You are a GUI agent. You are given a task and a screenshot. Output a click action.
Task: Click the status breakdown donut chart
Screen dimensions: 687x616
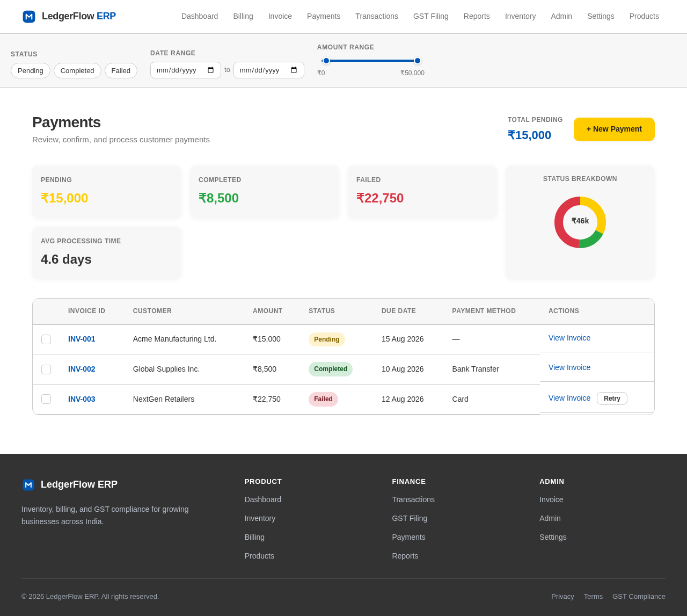click(580, 222)
